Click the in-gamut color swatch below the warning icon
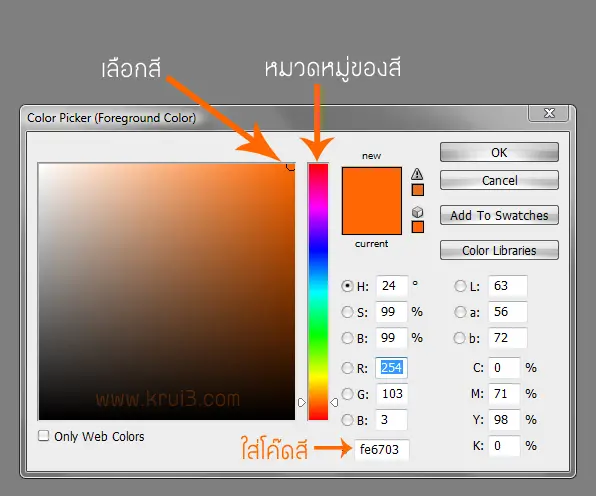The height and width of the screenshot is (496, 596). (x=418, y=190)
